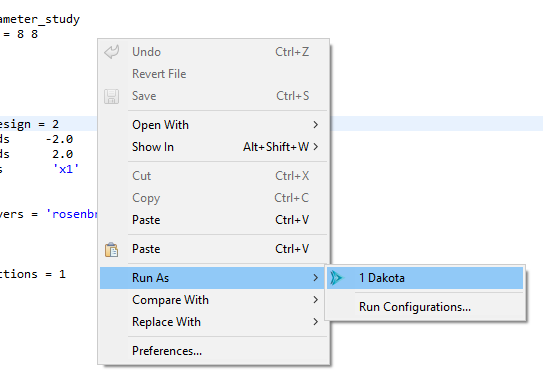Expand the Compare With arrow chevron
This screenshot has height=383, width=543.
(315, 300)
